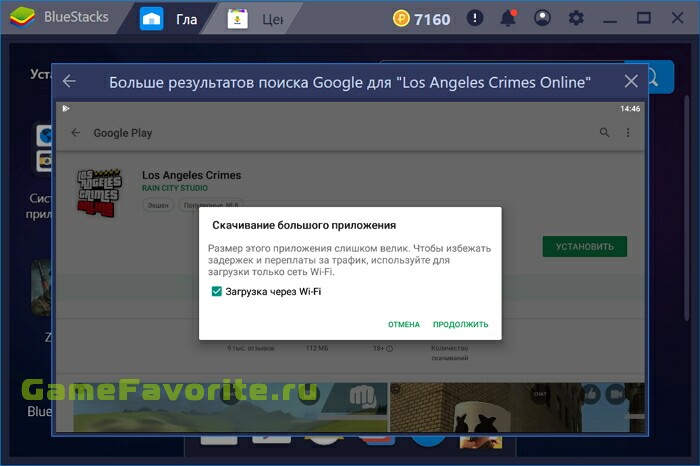Image resolution: width=700 pixels, height=466 pixels.
Task: Open the BlueStacks settings gear
Action: click(x=576, y=18)
